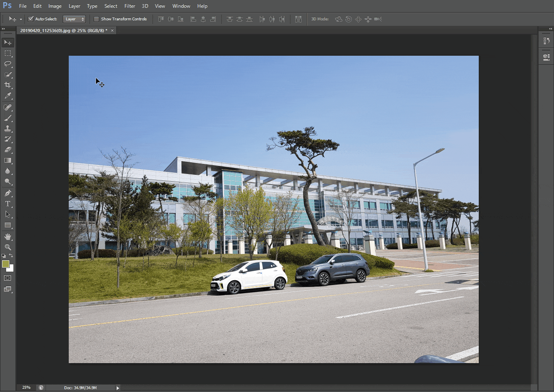Select the Hand tool
The height and width of the screenshot is (392, 554).
point(8,237)
